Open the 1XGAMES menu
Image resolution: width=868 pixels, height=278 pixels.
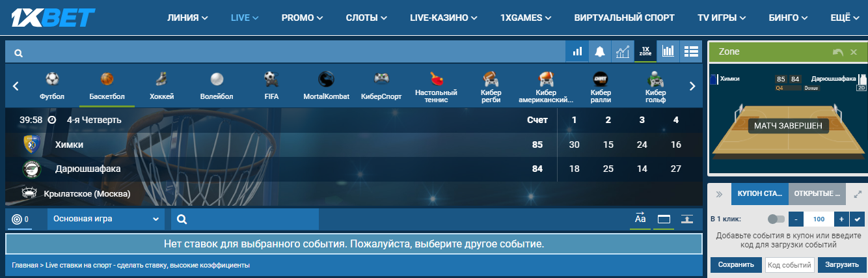(526, 18)
